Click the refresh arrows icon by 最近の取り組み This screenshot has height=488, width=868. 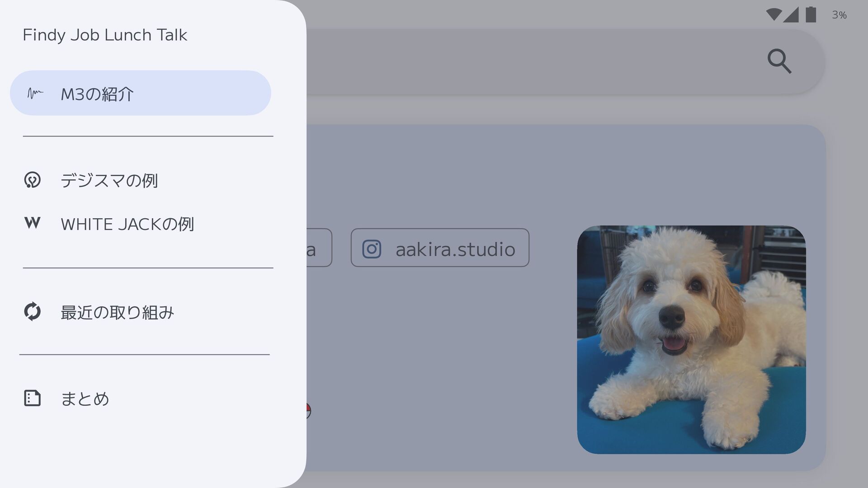32,311
